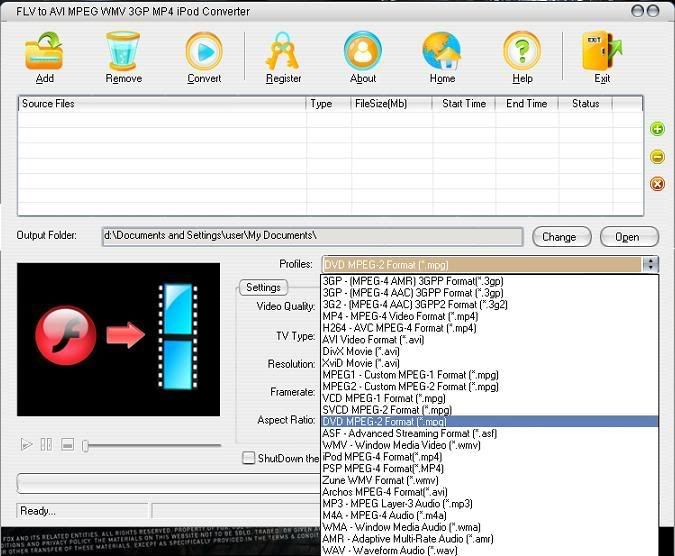Image resolution: width=675 pixels, height=556 pixels.
Task: Select highlighted DVD MPEG-2 Format list entry
Action: 489,422
